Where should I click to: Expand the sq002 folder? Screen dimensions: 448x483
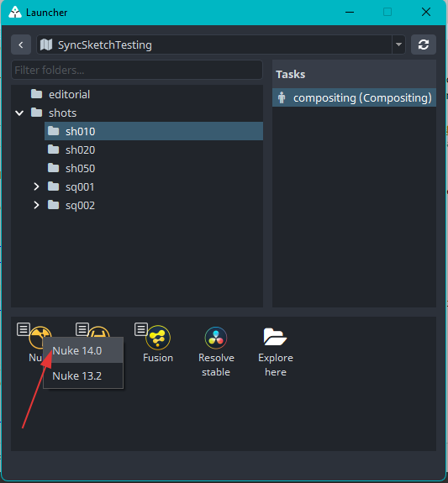[36, 205]
